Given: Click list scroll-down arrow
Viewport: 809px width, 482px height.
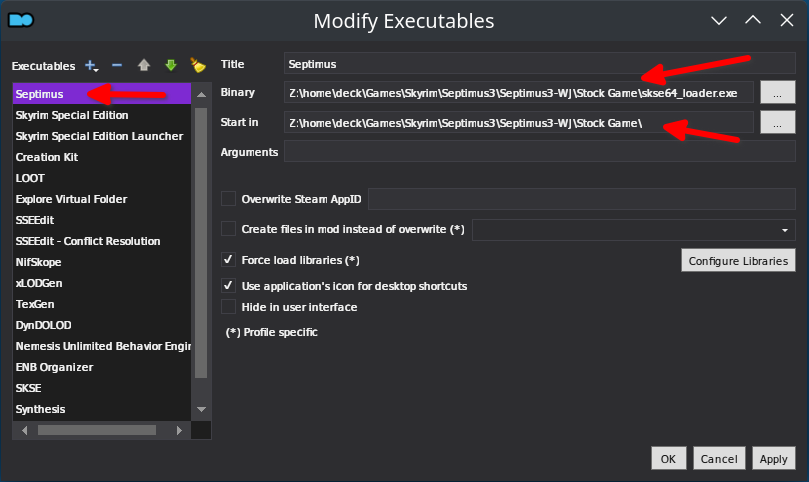Looking at the screenshot, I should 201,409.
